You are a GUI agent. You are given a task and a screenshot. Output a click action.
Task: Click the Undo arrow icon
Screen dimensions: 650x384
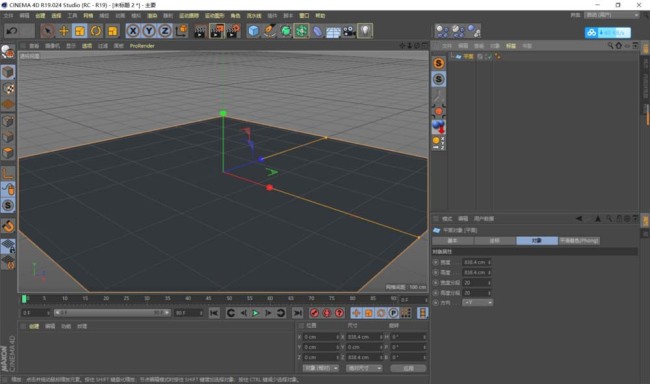pyautogui.click(x=12, y=31)
